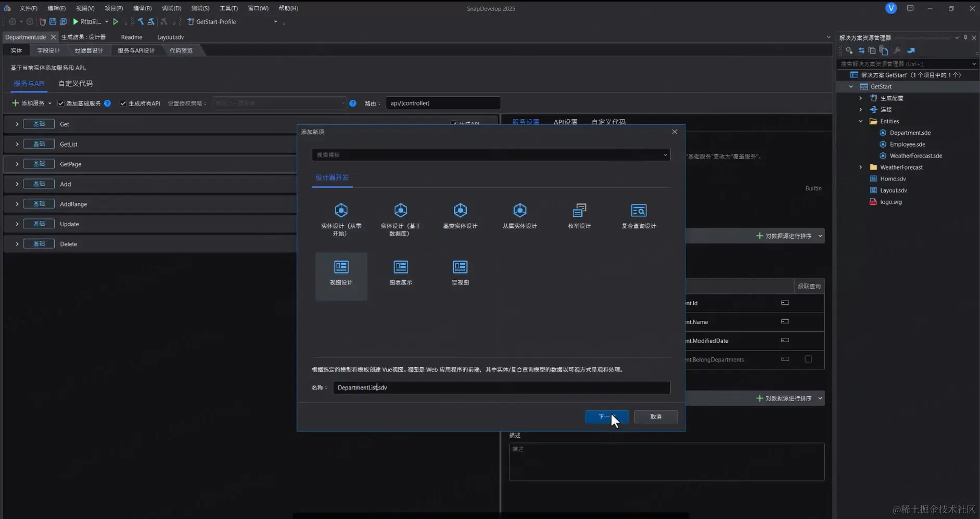The height and width of the screenshot is (519, 980).
Task: Expand the Get service row
Action: pos(17,124)
